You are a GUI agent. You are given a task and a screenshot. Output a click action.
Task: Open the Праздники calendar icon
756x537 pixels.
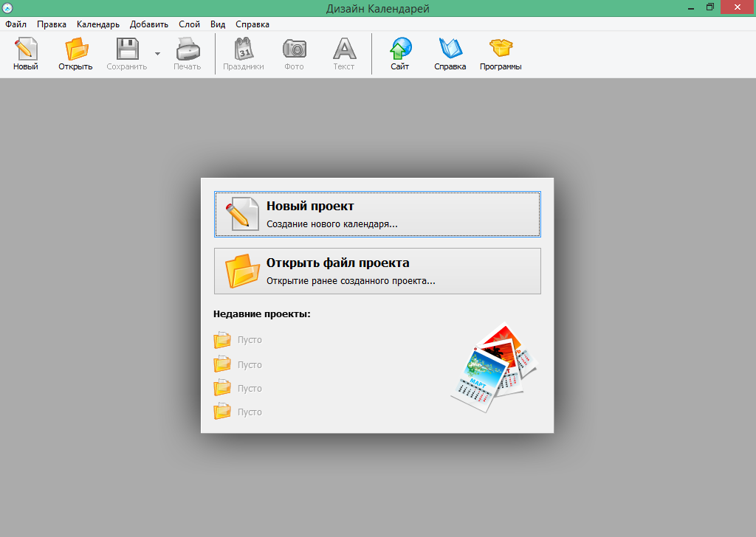click(x=243, y=49)
